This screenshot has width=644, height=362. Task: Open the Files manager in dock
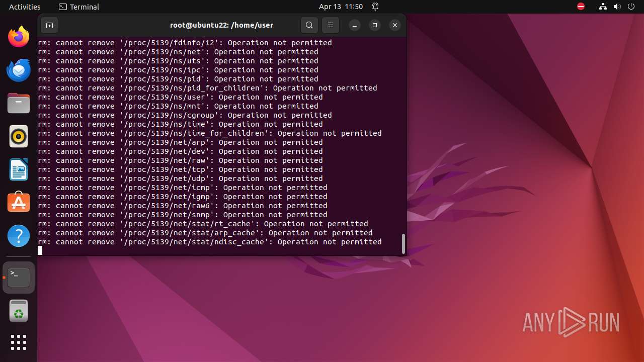pyautogui.click(x=19, y=103)
